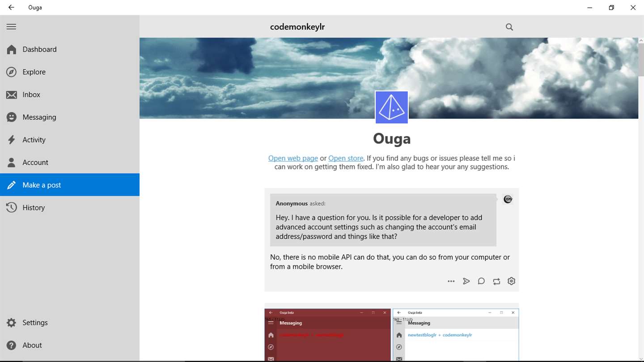Open the hamburger navigation menu
The width and height of the screenshot is (644, 362).
11,27
